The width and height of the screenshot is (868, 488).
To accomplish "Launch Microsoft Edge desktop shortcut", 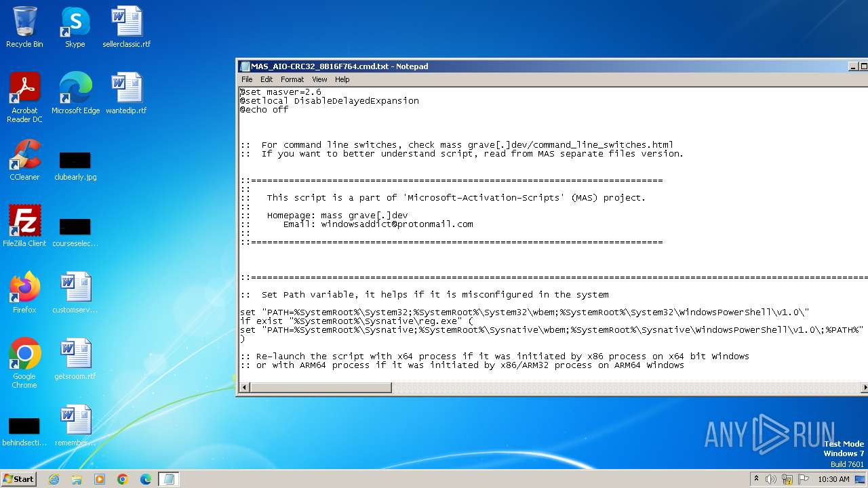I will point(75,94).
